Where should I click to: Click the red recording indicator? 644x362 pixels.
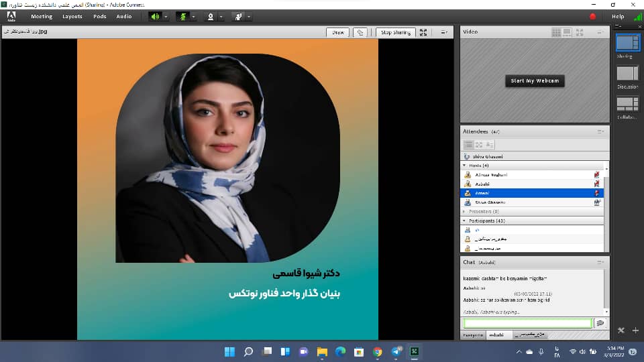point(592,16)
